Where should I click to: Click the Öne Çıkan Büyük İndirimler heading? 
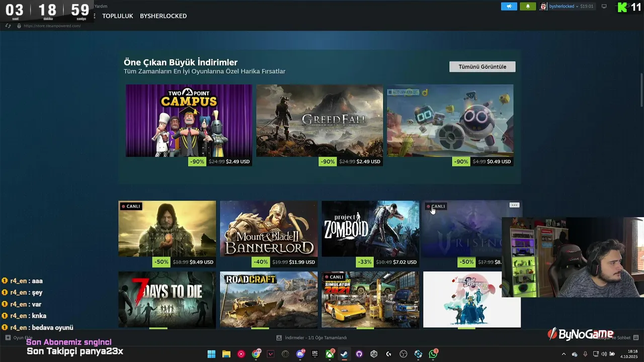(181, 62)
